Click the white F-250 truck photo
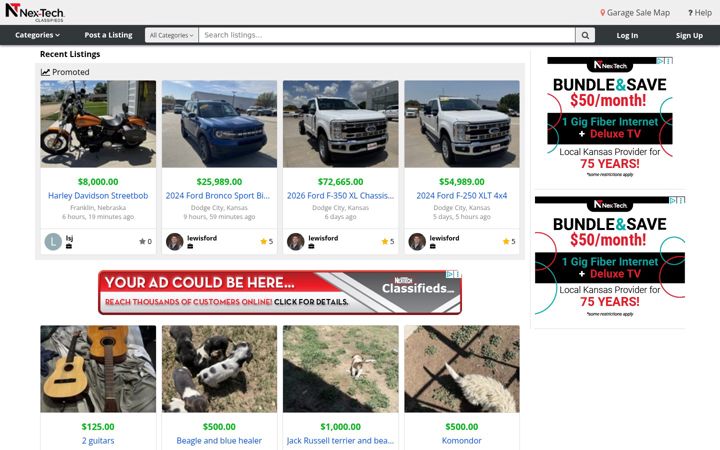This screenshot has width=720, height=450. (x=462, y=124)
